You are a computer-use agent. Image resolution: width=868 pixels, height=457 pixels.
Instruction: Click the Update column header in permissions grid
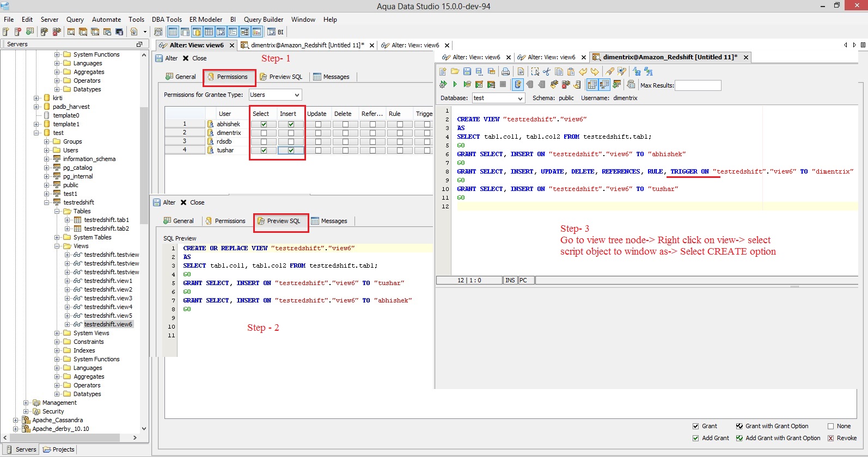[317, 114]
